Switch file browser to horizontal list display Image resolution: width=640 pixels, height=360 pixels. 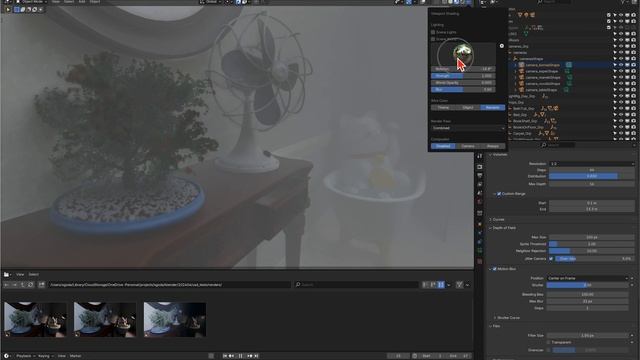433,284
